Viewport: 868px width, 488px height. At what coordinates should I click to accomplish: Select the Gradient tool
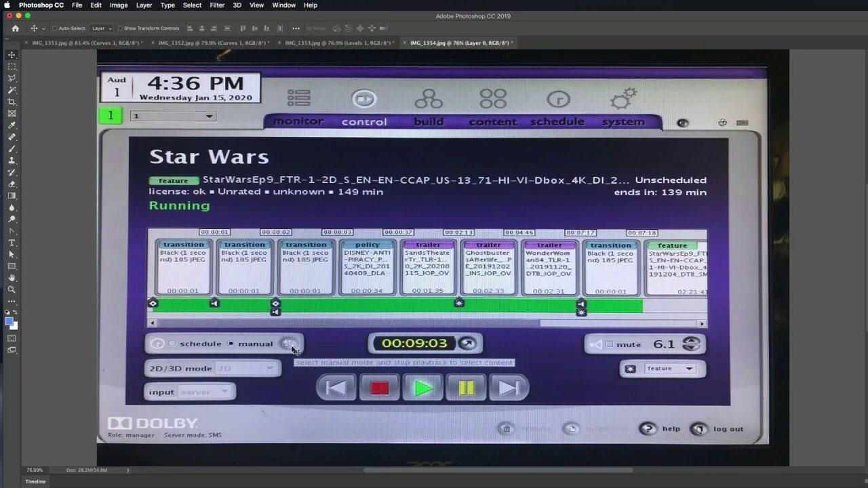tap(12, 196)
